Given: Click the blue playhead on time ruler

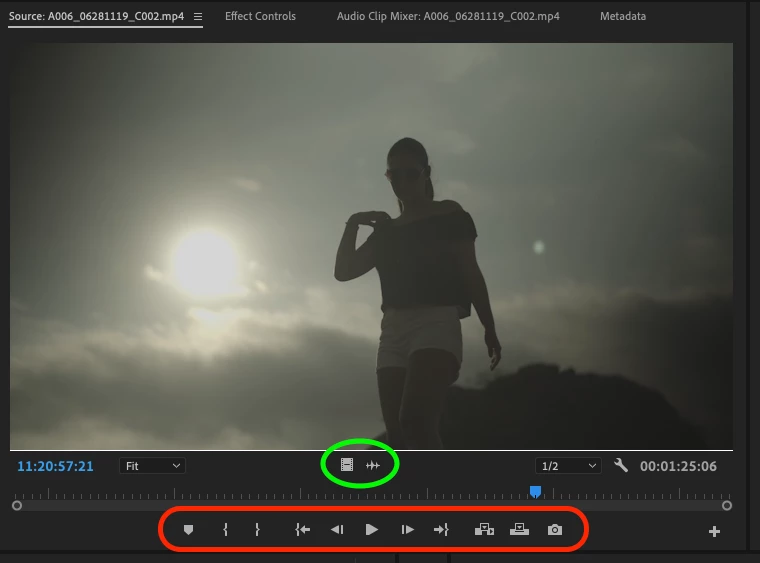Looking at the screenshot, I should (x=535, y=492).
